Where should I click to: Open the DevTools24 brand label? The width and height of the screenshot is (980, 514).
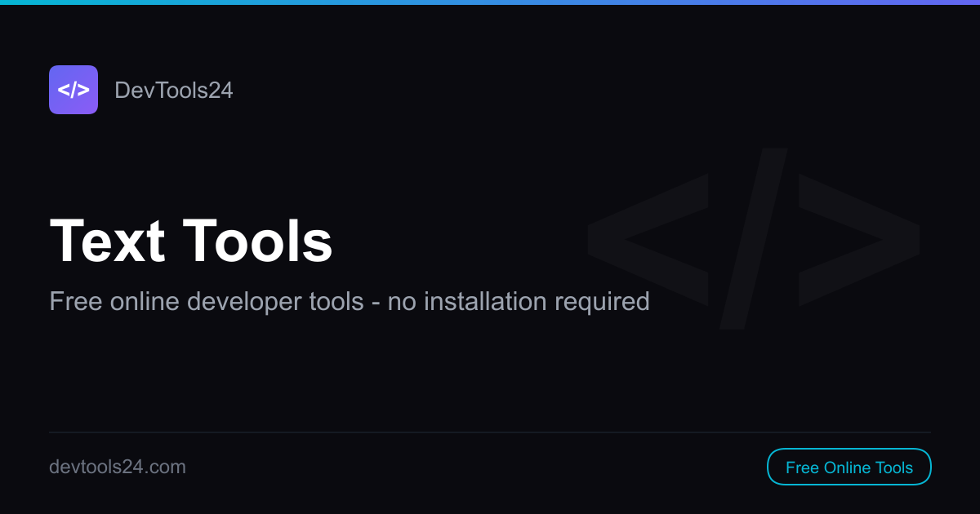174,90
